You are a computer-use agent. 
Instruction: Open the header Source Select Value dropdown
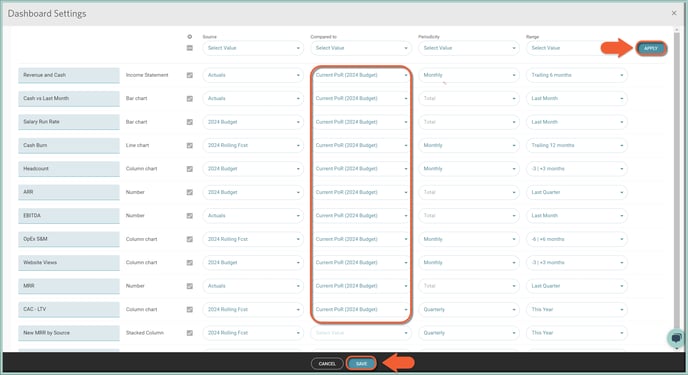click(x=253, y=48)
